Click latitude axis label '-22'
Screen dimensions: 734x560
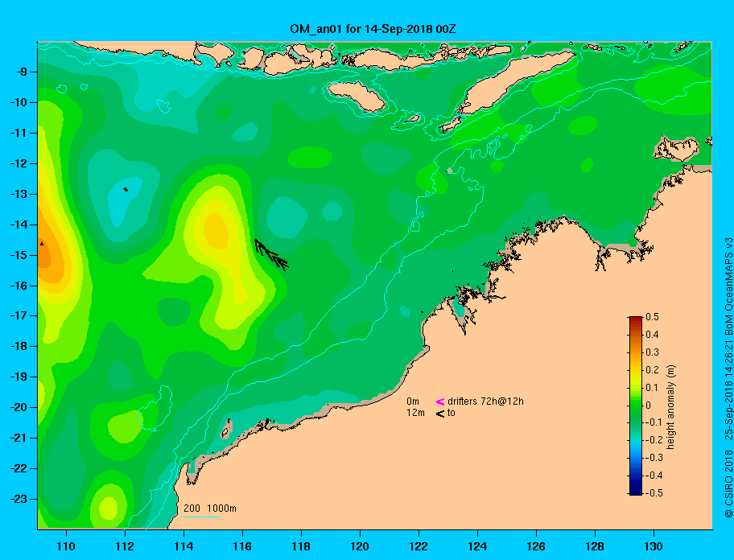[x=19, y=468]
